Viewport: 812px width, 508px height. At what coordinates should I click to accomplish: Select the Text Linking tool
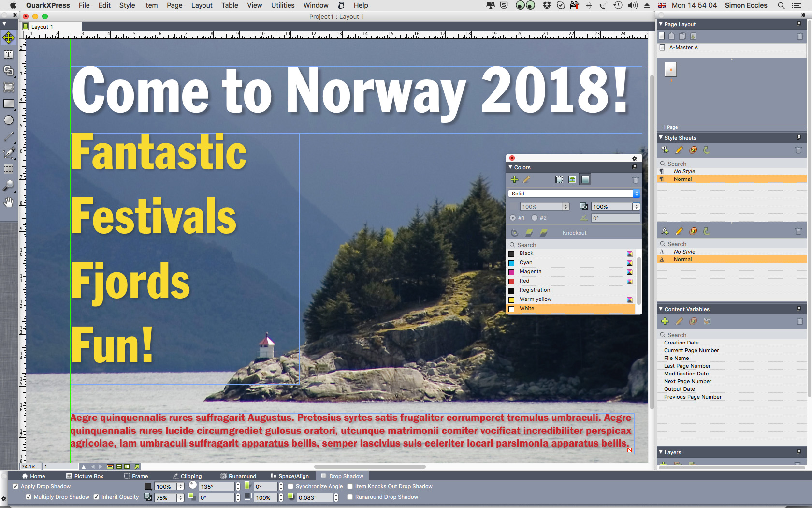tap(8, 71)
